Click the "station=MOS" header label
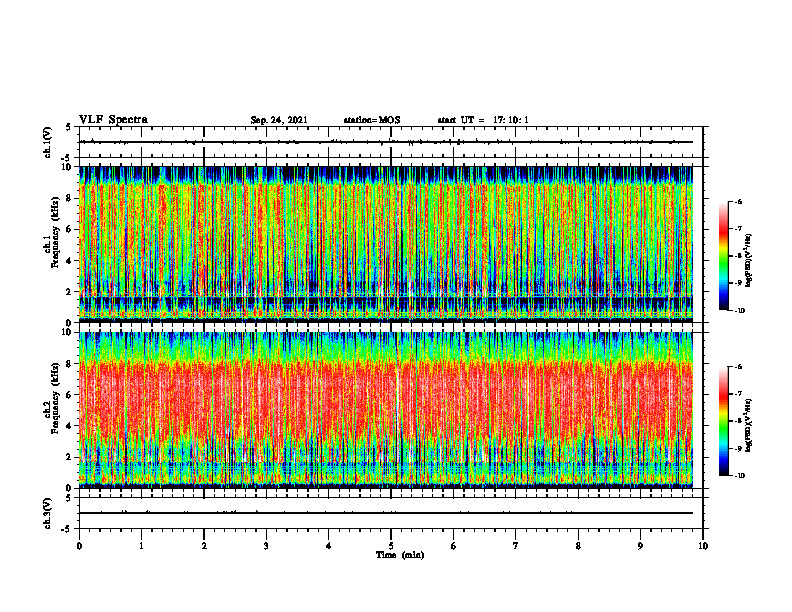Screen dimensions: 792x612 (372, 120)
